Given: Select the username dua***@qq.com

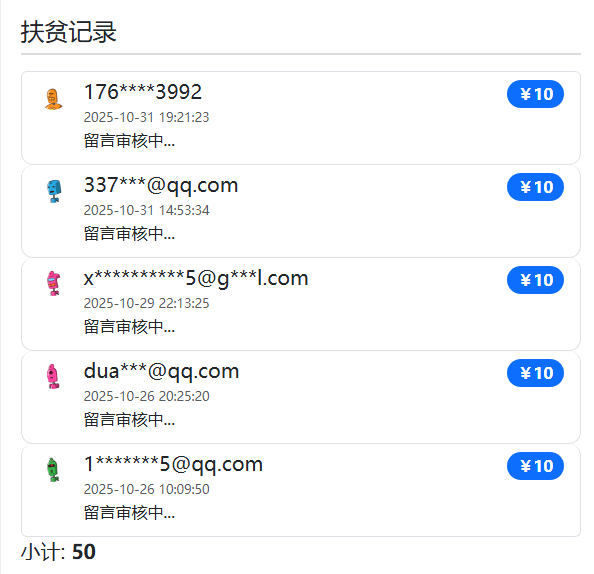Looking at the screenshot, I should point(161,371).
